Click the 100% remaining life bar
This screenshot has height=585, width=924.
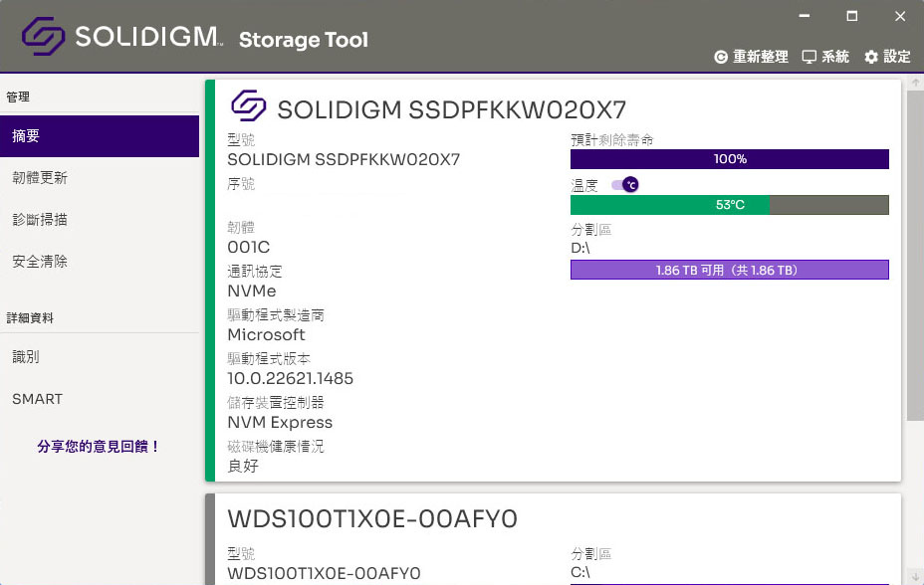pyautogui.click(x=730, y=159)
